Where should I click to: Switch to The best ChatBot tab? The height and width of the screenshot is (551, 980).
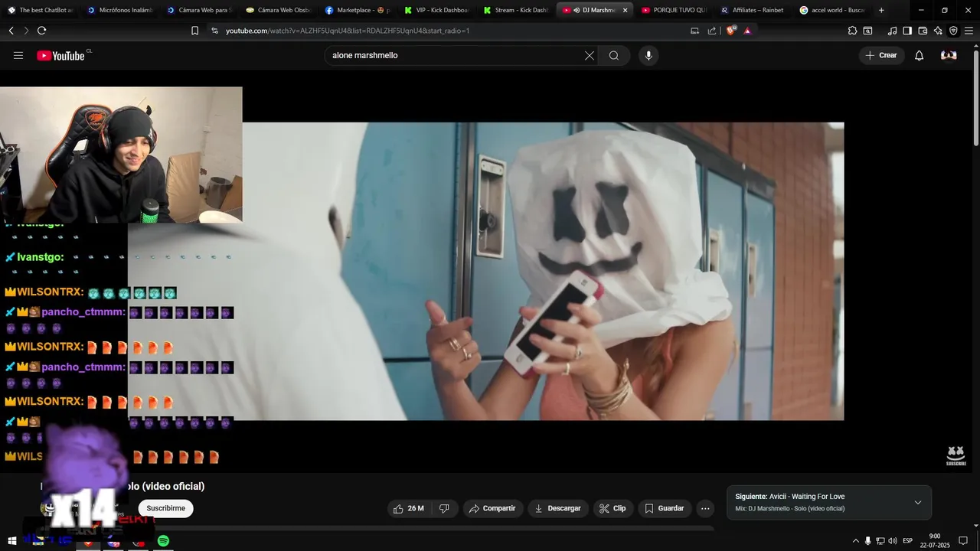pyautogui.click(x=40, y=10)
